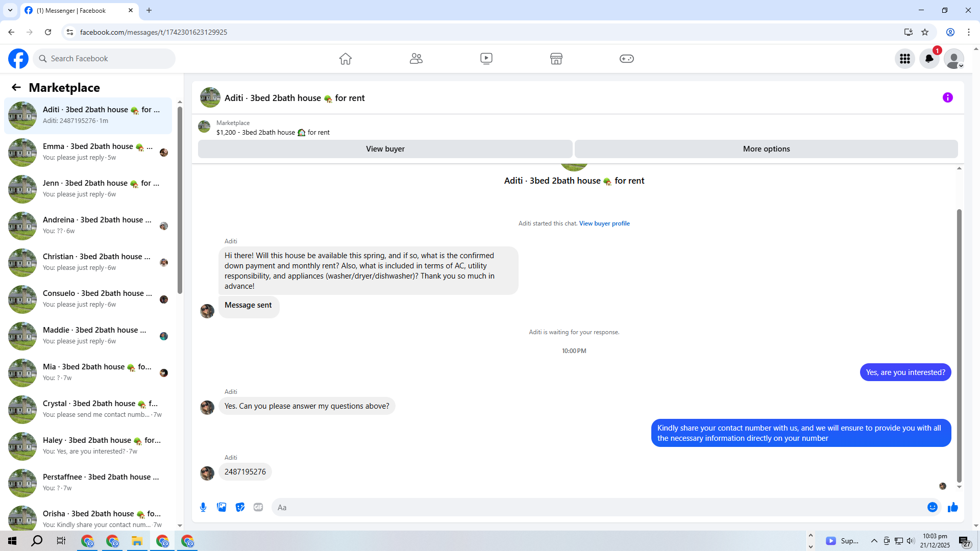Open the Gaming controller icon
The width and height of the screenshot is (980, 551).
[x=627, y=59]
